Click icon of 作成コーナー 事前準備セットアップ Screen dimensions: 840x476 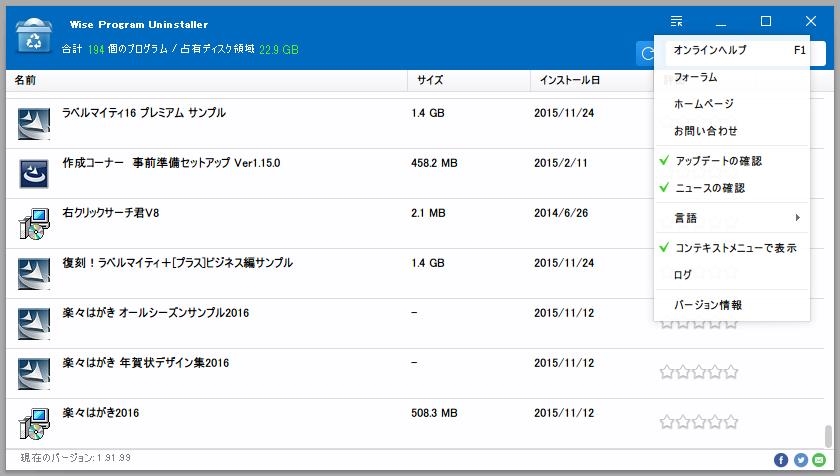(x=34, y=173)
